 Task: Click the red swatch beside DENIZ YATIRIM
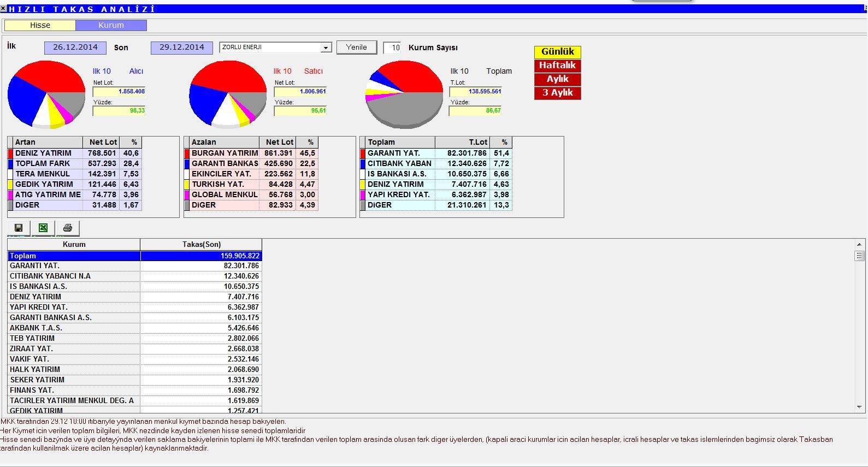(x=10, y=153)
